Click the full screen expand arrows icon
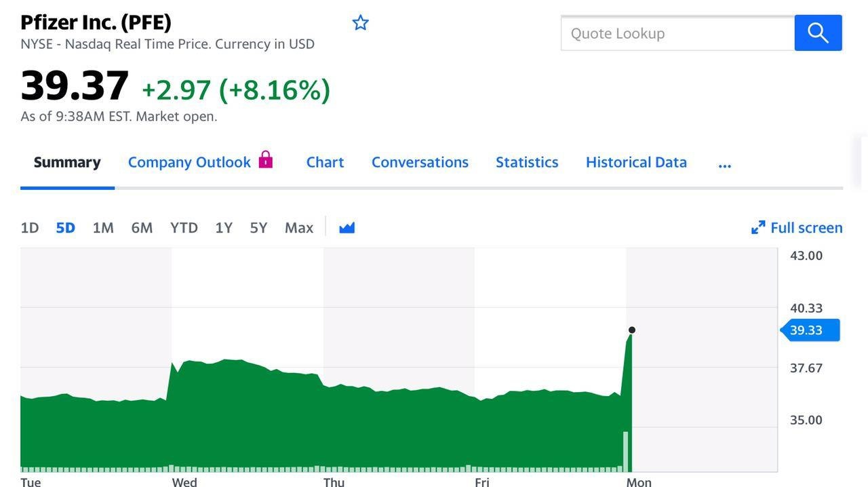The image size is (868, 487). point(758,227)
